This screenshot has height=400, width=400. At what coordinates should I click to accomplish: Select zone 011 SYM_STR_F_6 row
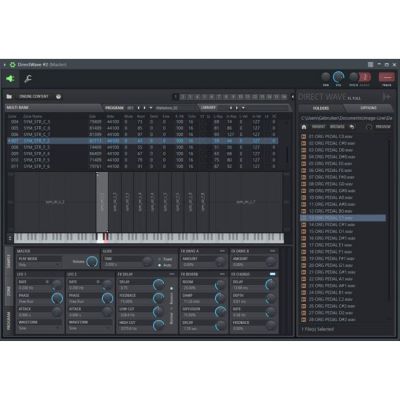tap(143, 166)
